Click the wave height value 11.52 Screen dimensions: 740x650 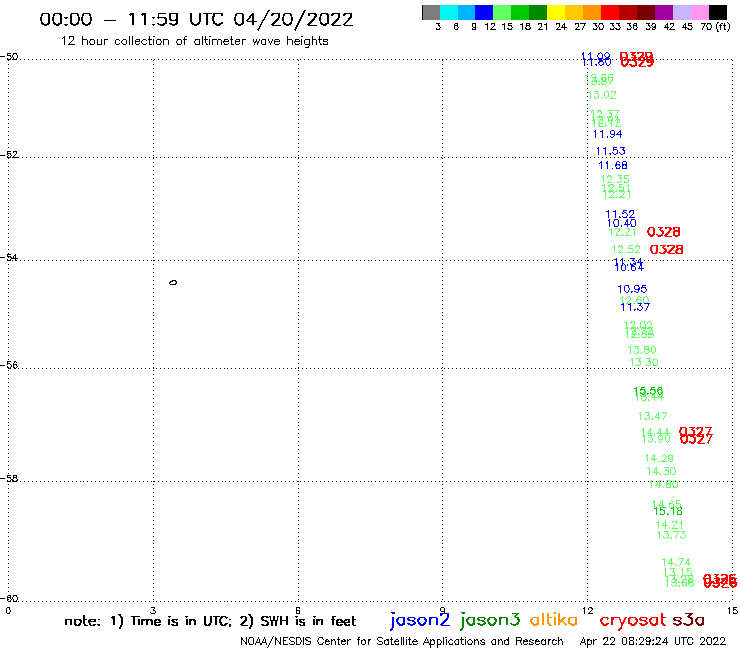click(x=620, y=214)
